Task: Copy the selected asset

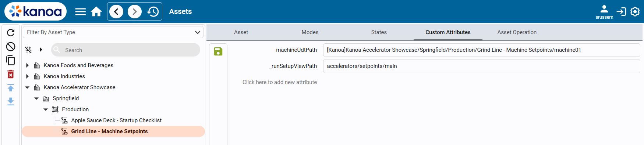Action: pyautogui.click(x=11, y=60)
